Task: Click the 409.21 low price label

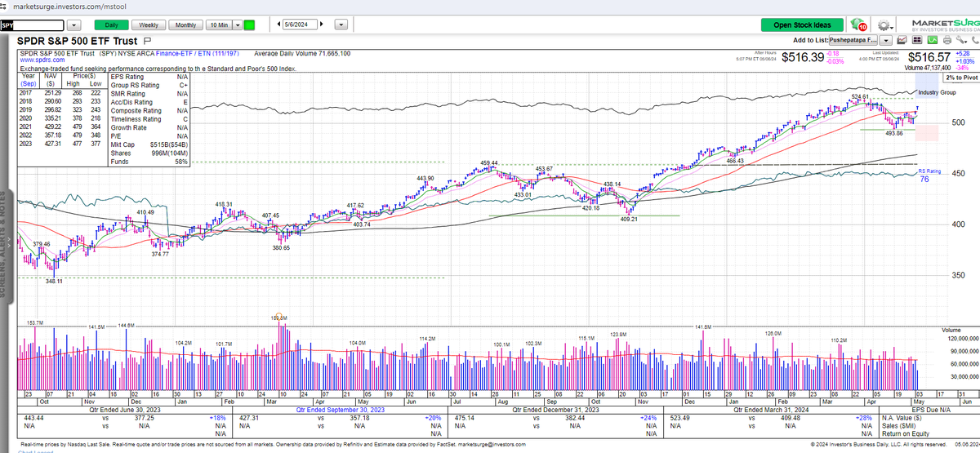Action: (x=629, y=220)
